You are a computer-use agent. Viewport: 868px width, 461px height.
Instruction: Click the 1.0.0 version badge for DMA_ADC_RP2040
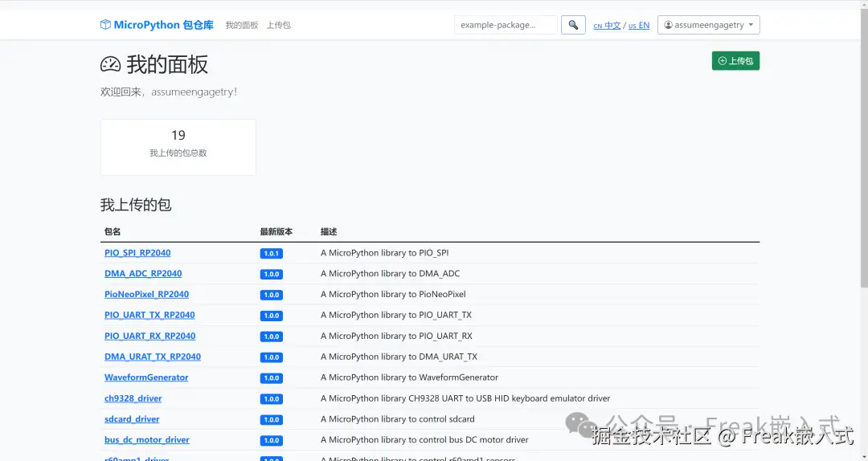click(272, 274)
